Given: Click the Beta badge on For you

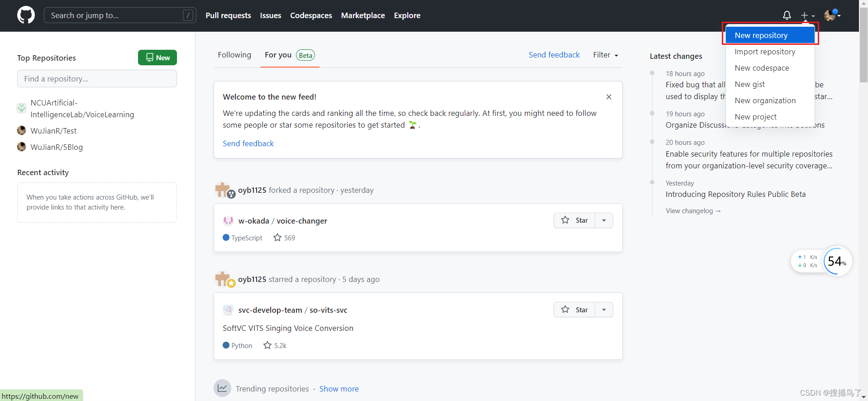Looking at the screenshot, I should 305,55.
